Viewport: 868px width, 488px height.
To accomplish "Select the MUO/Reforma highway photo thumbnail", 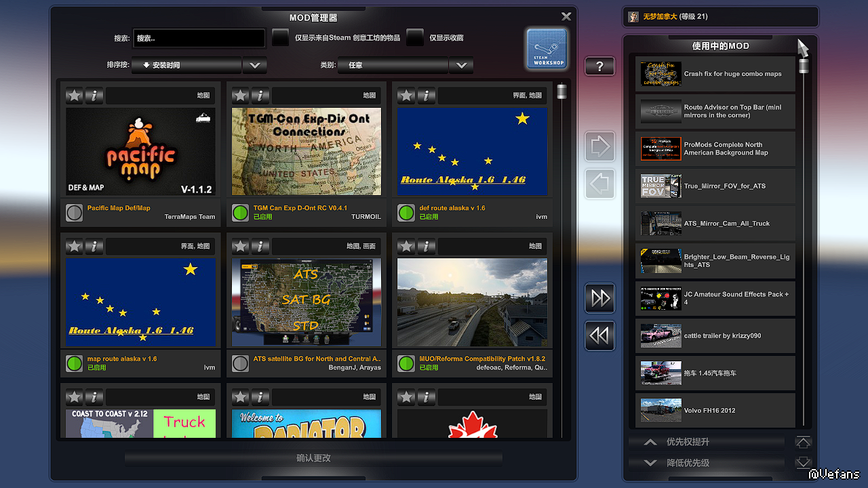I will coord(472,302).
